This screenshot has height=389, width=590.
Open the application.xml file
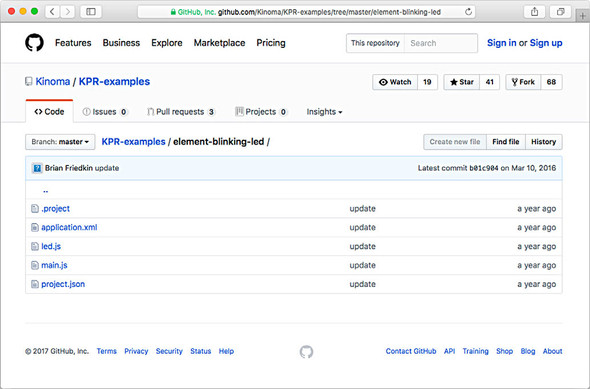[x=69, y=227]
